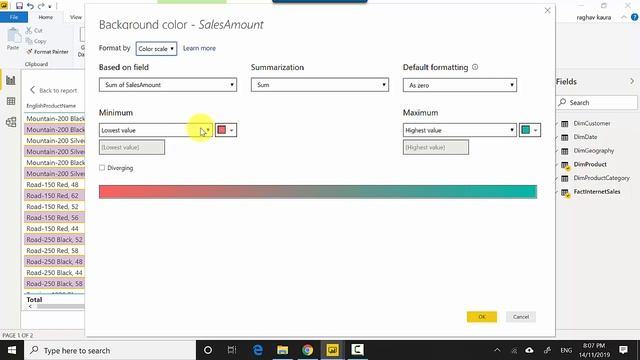Screen dimensions: 640x360
Task: Switch to Report view icon
Action: (x=11, y=80)
